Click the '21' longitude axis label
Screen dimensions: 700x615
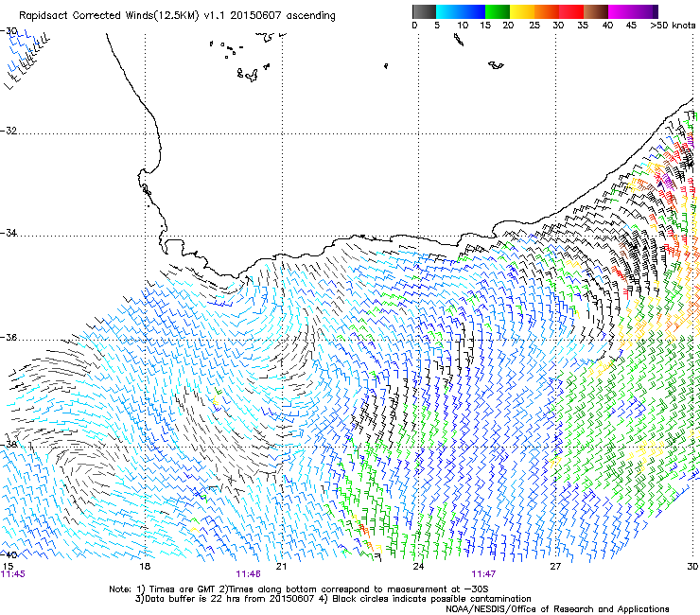click(281, 567)
